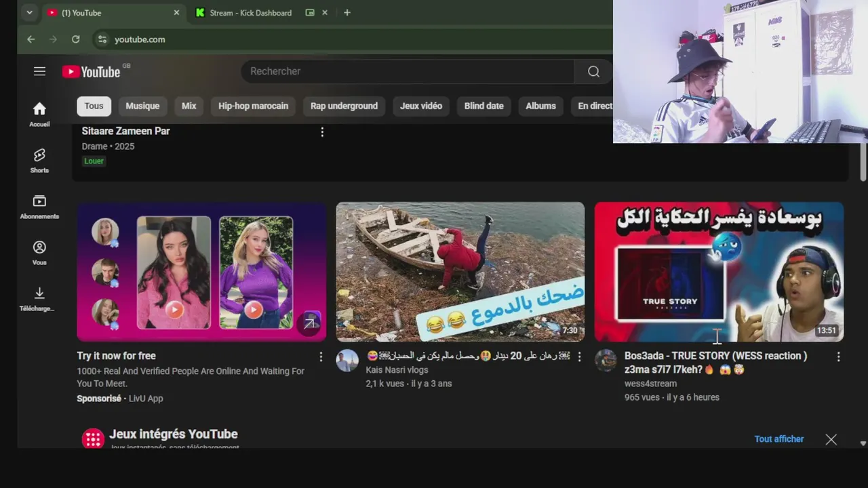Screen dimensions: 868x488
Task: Click the search magnifier button
Action: [593, 71]
